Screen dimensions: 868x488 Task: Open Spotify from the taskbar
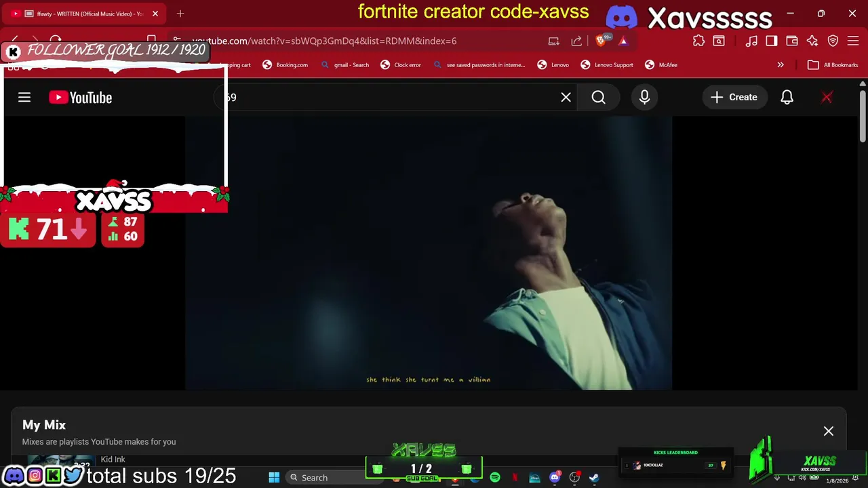coord(495,478)
